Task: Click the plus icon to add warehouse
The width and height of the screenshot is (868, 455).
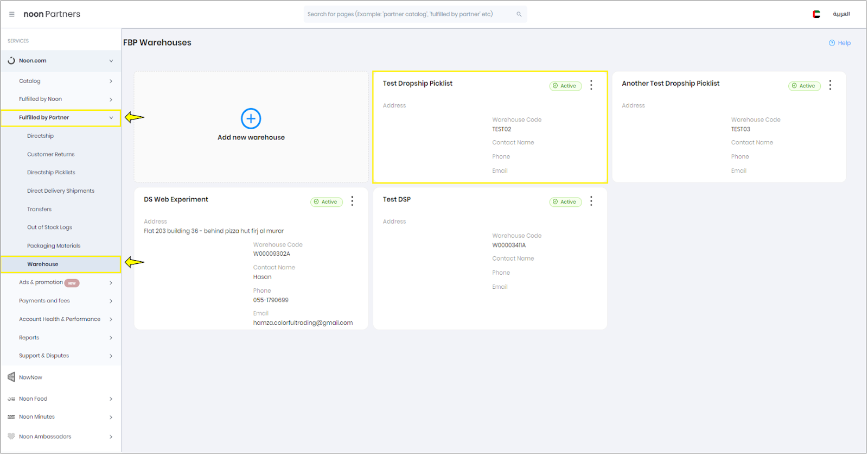Action: click(251, 118)
